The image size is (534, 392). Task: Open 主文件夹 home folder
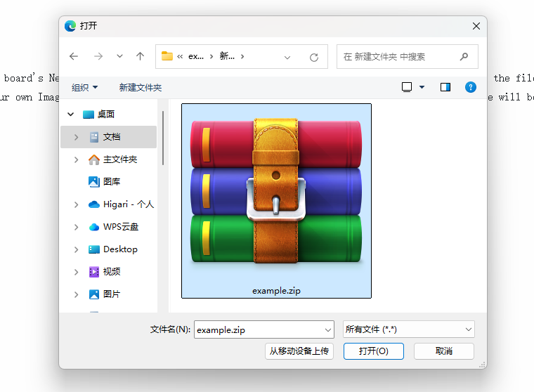point(120,159)
